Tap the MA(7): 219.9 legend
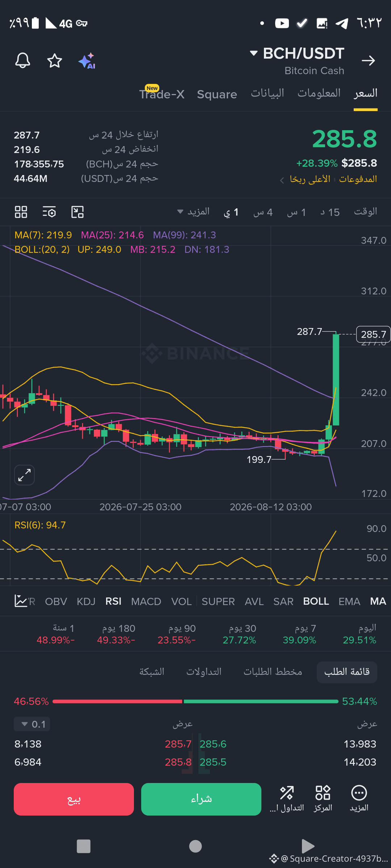 43,235
